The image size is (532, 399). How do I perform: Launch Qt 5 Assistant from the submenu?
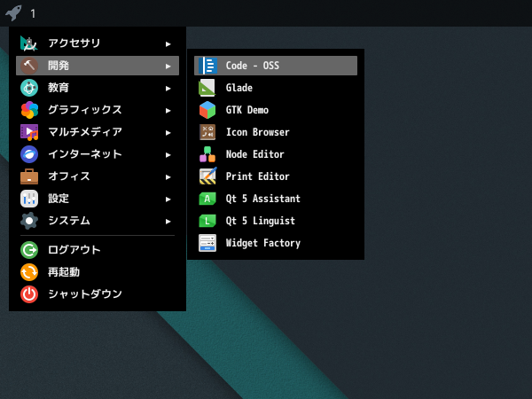[x=276, y=199]
